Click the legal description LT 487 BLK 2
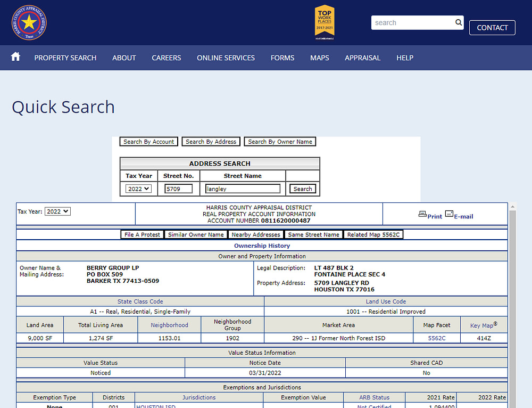Image resolution: width=532 pixels, height=408 pixels. pyautogui.click(x=334, y=268)
